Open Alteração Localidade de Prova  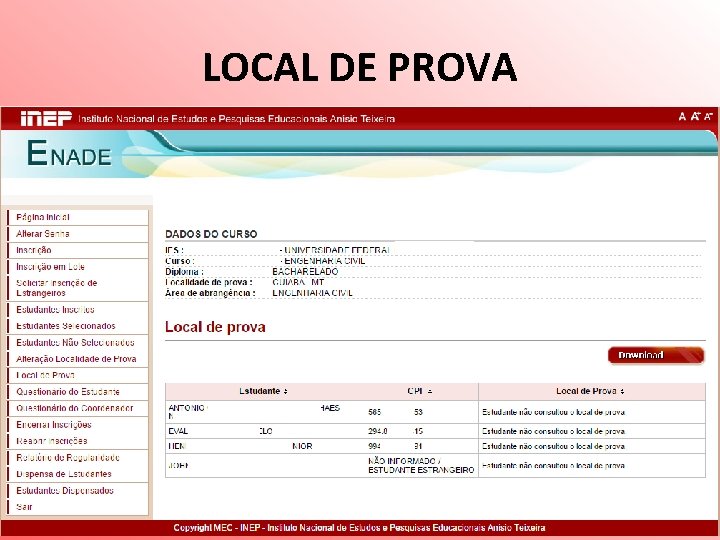pos(76,359)
